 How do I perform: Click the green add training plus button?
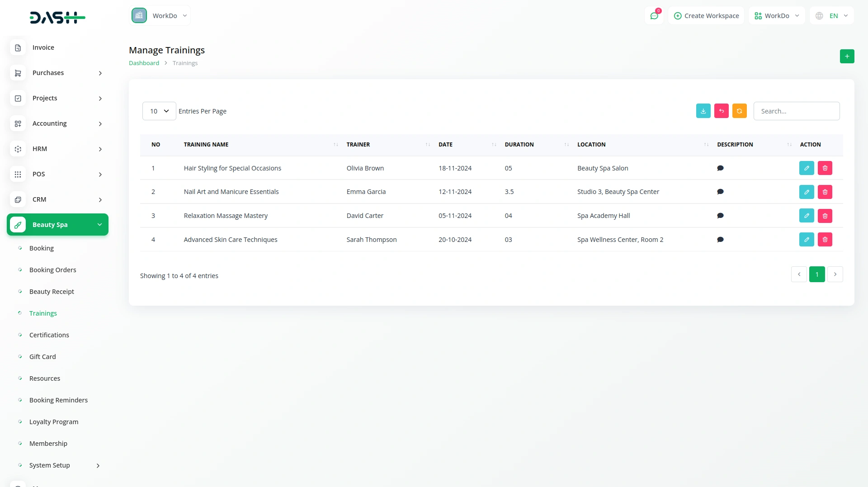[847, 57]
